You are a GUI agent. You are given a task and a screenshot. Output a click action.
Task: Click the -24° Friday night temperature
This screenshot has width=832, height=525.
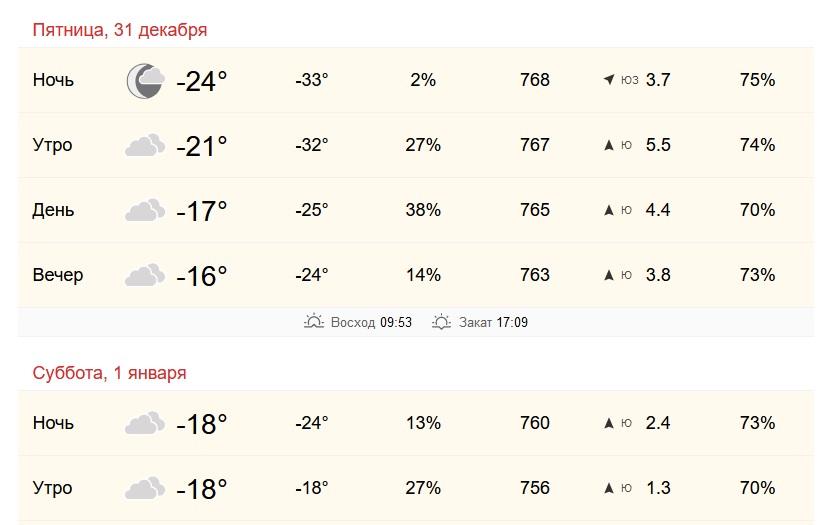(x=202, y=81)
